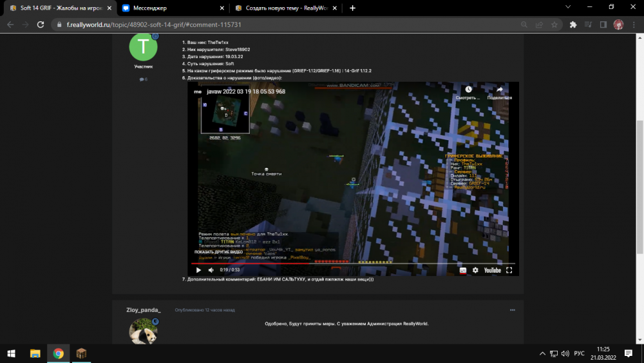
Task: Switch keyboard language РУС indicator
Action: tap(579, 353)
